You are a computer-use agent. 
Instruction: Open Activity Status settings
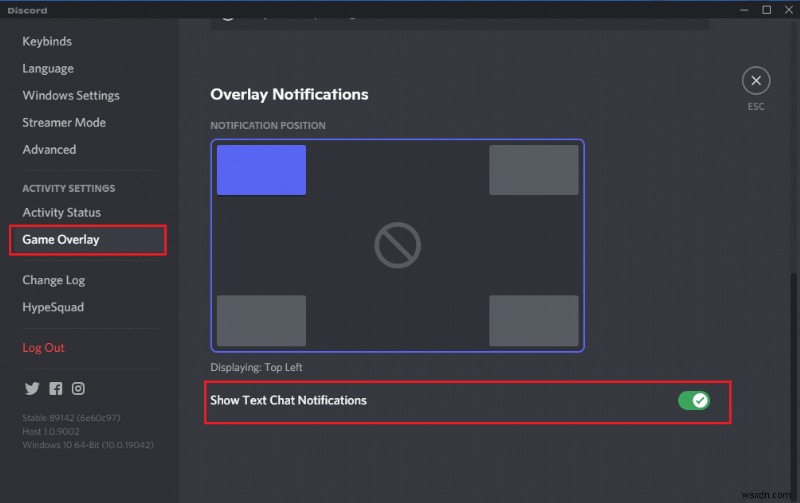[x=61, y=212]
